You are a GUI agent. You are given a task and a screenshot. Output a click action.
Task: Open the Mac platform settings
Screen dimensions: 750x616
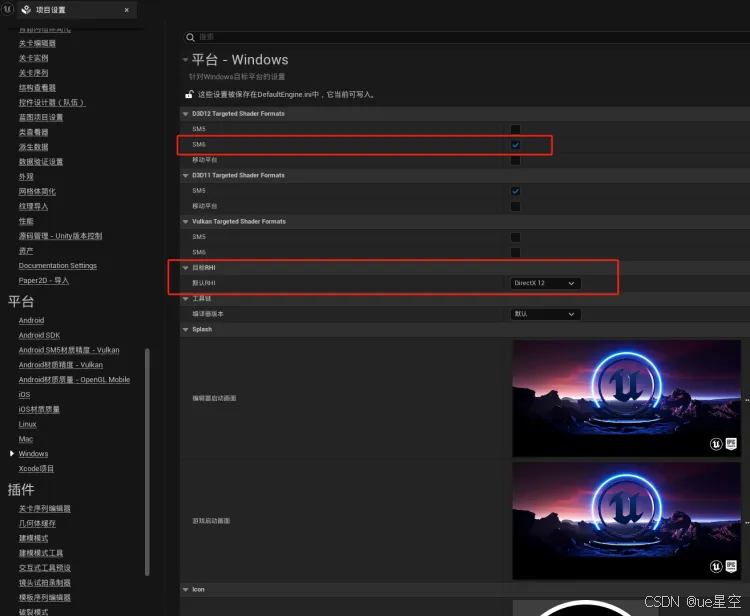click(26, 439)
